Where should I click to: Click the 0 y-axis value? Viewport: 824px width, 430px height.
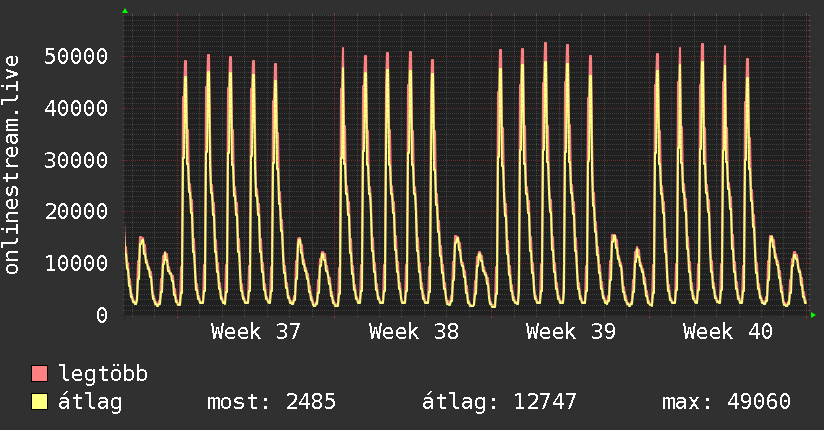click(102, 315)
